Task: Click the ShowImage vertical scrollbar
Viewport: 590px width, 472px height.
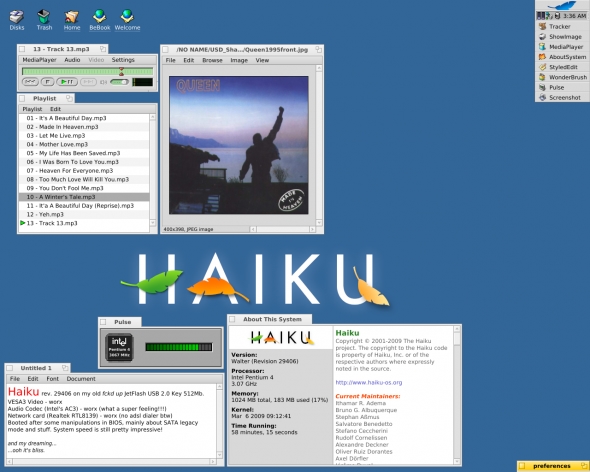Action: pos(319,145)
